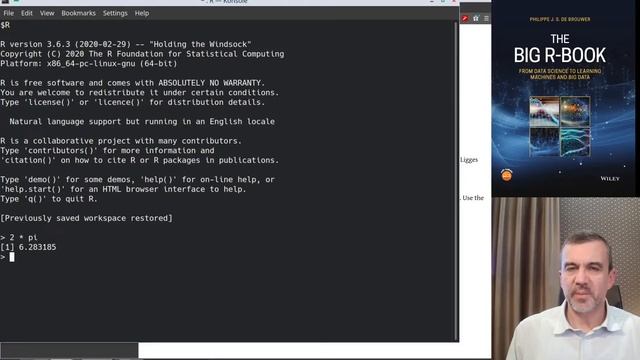The height and width of the screenshot is (360, 640).
Task: Click the orange badge on book cover
Action: 507,175
